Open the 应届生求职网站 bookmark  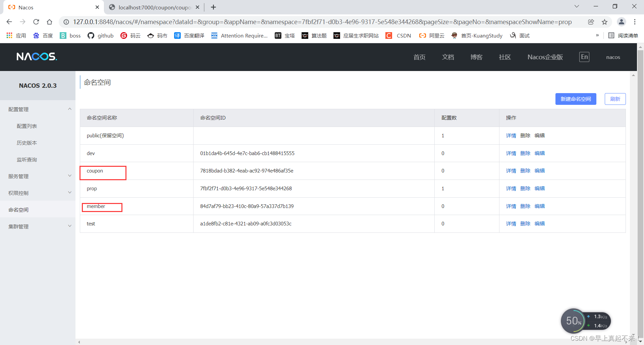(x=356, y=36)
